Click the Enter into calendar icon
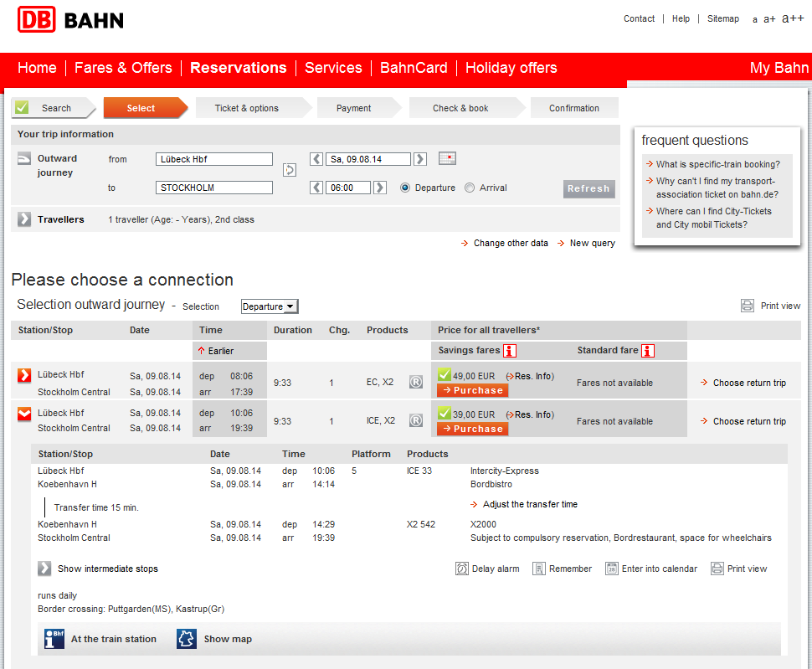The image size is (812, 669). pyautogui.click(x=610, y=569)
